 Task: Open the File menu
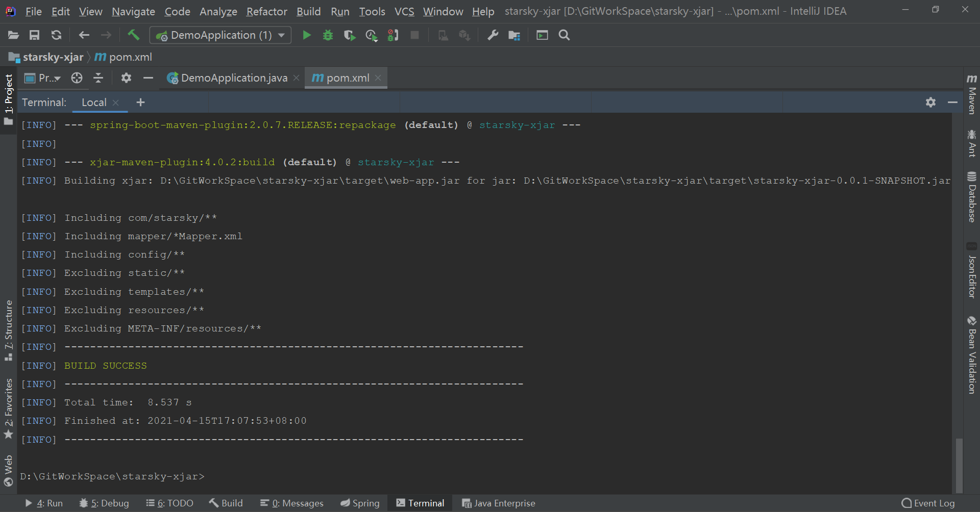tap(34, 11)
